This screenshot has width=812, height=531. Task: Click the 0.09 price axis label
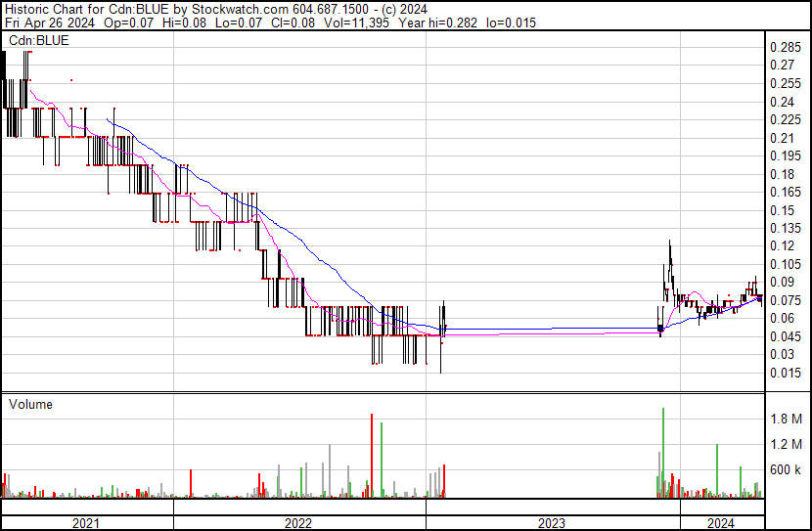pyautogui.click(x=782, y=282)
